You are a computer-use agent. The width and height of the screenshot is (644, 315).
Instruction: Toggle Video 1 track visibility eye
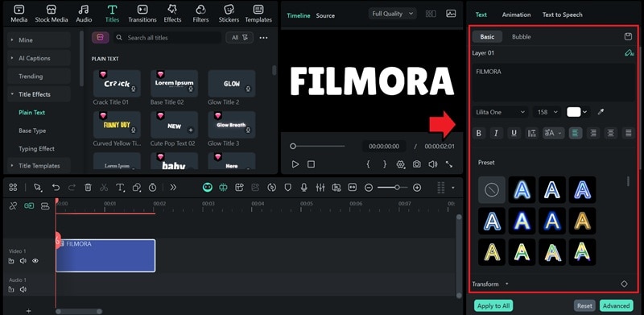click(35, 261)
